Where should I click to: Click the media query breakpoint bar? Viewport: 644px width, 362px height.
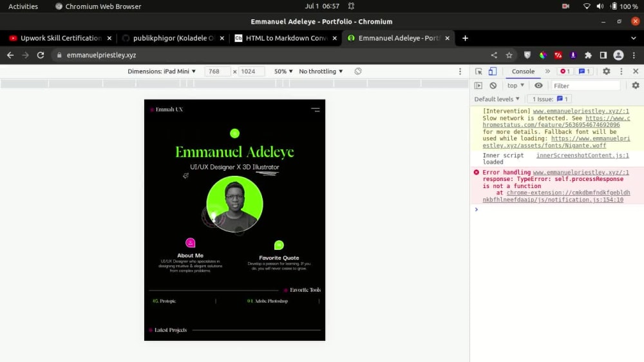[x=234, y=84]
